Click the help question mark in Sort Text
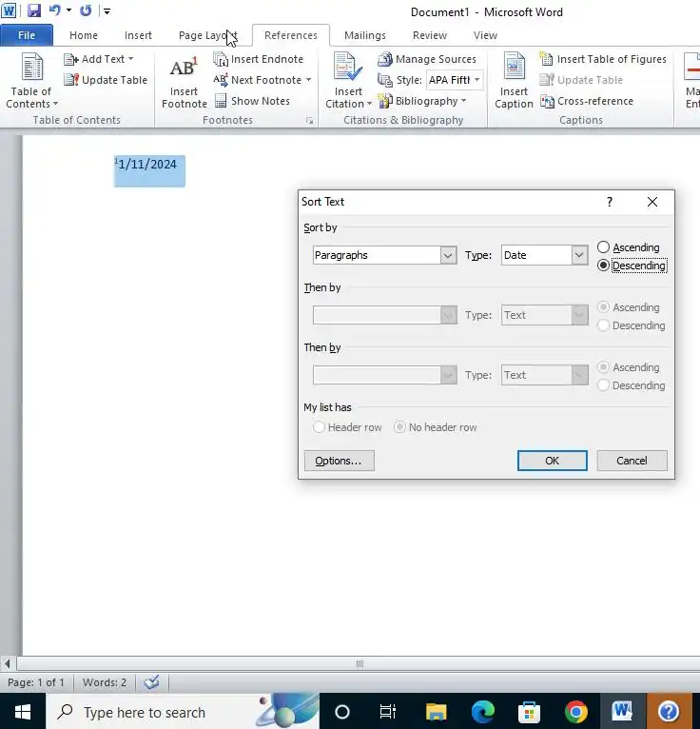700x729 pixels. tap(610, 202)
